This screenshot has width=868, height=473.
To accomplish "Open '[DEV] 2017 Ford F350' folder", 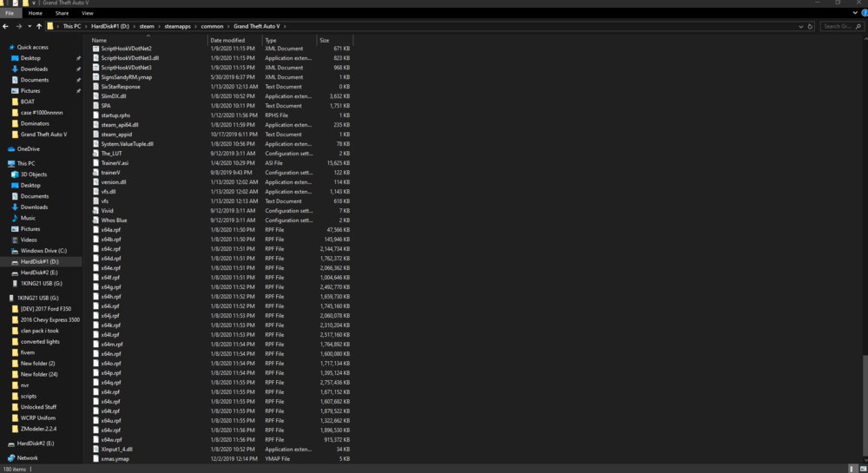I will tap(46, 309).
